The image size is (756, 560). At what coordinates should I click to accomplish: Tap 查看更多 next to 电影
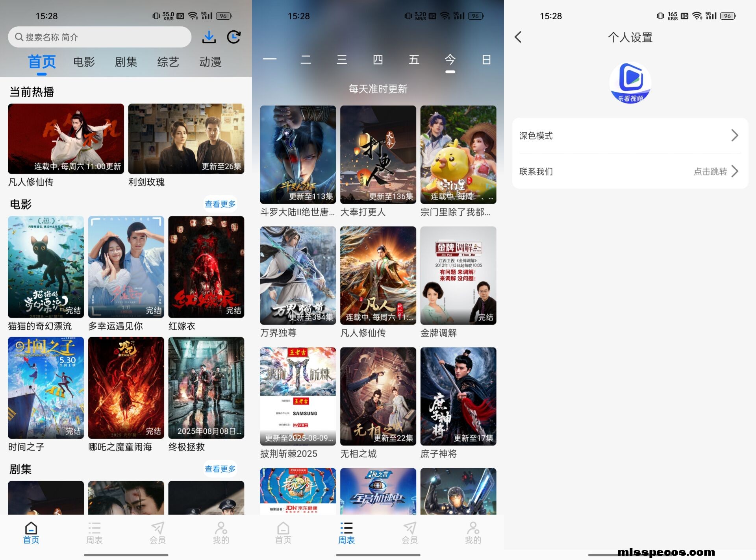(220, 204)
